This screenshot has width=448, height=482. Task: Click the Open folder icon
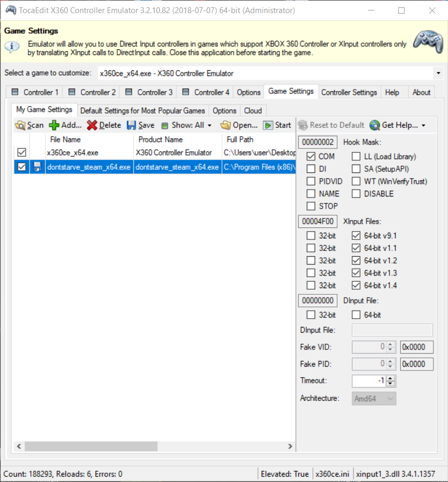click(x=226, y=125)
